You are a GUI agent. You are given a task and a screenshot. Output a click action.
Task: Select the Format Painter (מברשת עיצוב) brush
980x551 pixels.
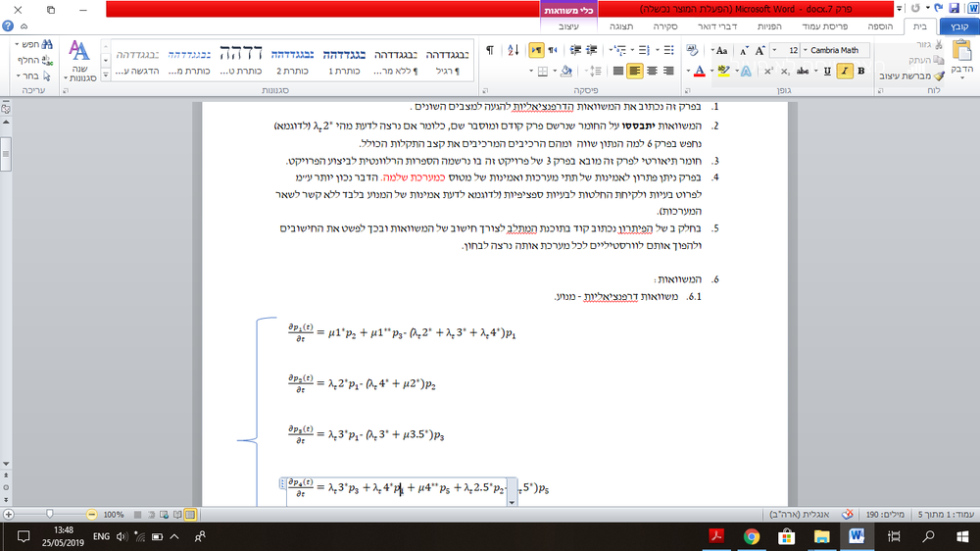click(911, 75)
